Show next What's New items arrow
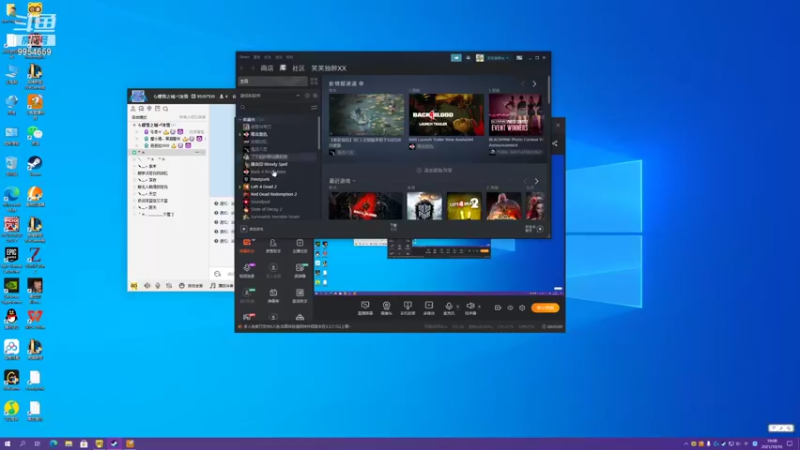 click(x=534, y=84)
